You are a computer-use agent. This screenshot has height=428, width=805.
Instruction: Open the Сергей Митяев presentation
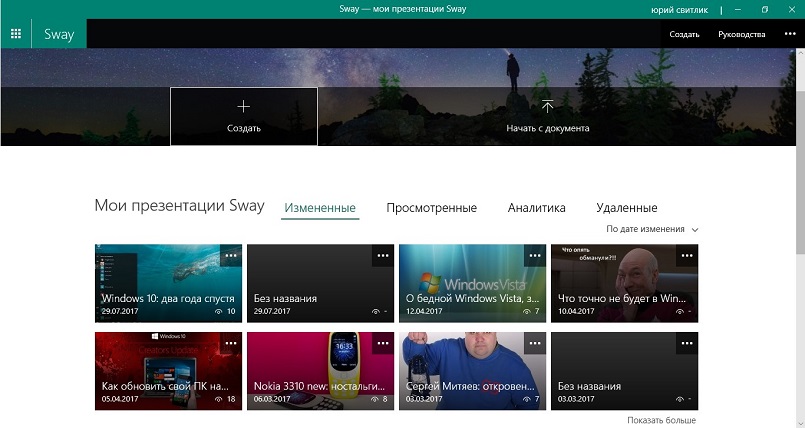click(x=472, y=371)
